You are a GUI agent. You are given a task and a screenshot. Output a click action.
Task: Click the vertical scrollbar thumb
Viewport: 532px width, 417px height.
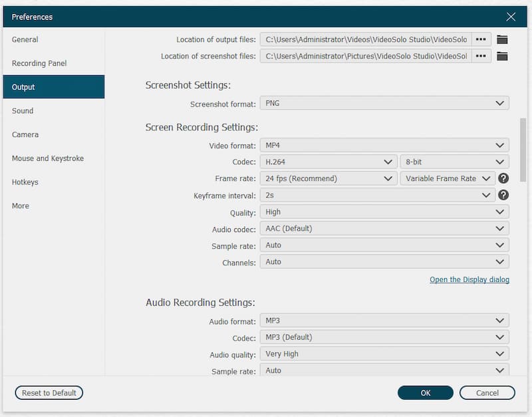[523, 150]
